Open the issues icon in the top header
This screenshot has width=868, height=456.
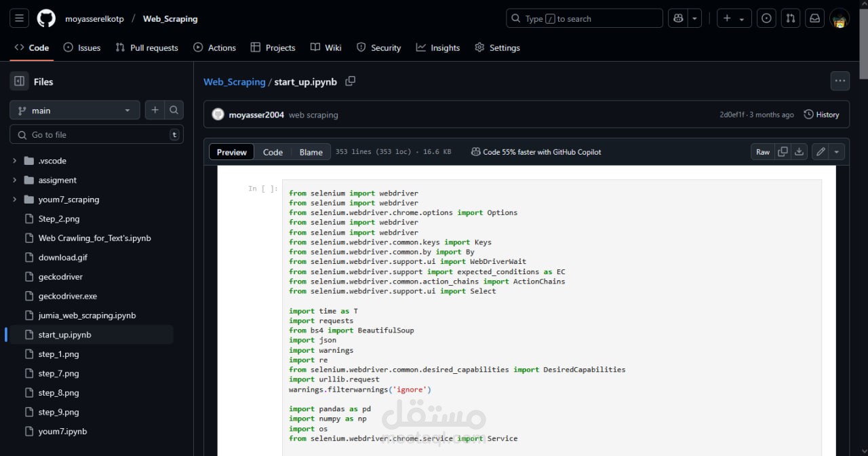[x=766, y=18]
